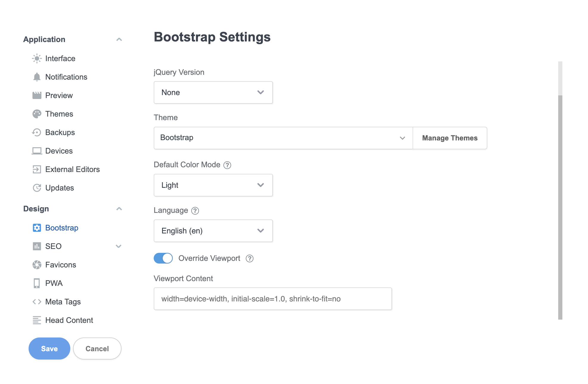Expand the SEO submenu chevron
This screenshot has width=588, height=384.
click(119, 246)
